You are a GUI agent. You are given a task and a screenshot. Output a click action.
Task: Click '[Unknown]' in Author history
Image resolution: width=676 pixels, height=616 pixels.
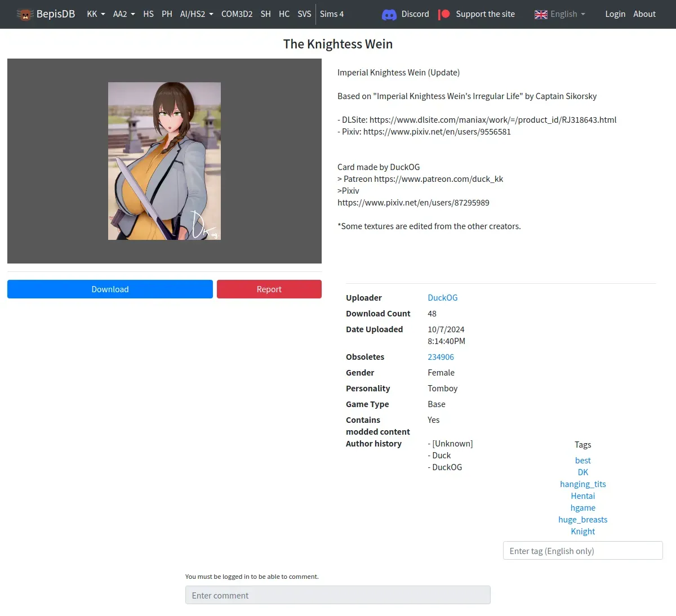pyautogui.click(x=452, y=444)
